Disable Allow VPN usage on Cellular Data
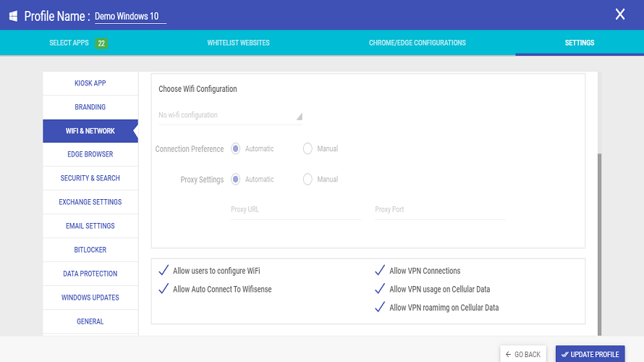Image resolution: width=644 pixels, height=362 pixels. (379, 289)
